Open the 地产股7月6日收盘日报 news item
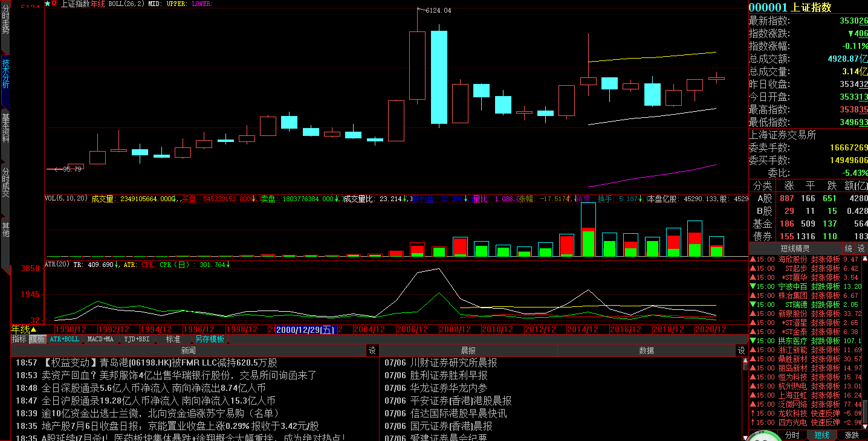 coord(167,427)
